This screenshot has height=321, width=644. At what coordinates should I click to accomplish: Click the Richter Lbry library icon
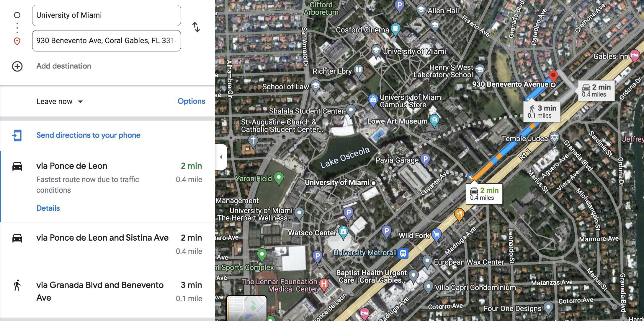point(358,71)
